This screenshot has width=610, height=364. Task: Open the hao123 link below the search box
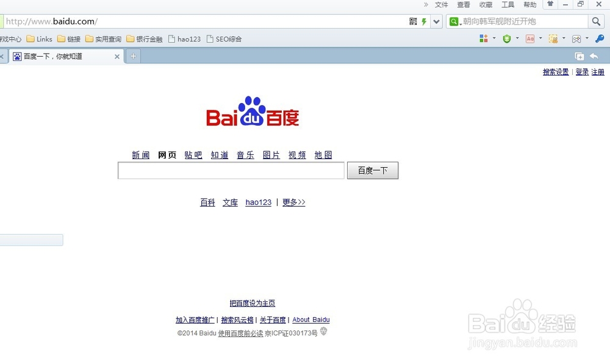(258, 202)
